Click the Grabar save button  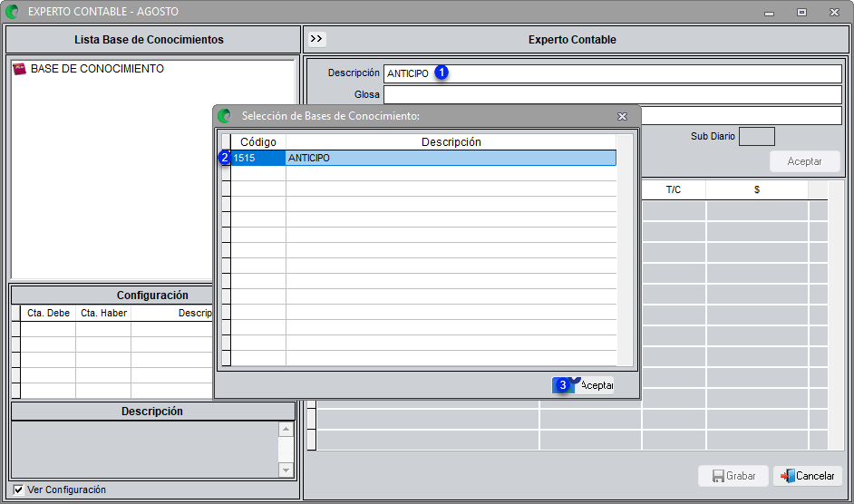(x=733, y=476)
